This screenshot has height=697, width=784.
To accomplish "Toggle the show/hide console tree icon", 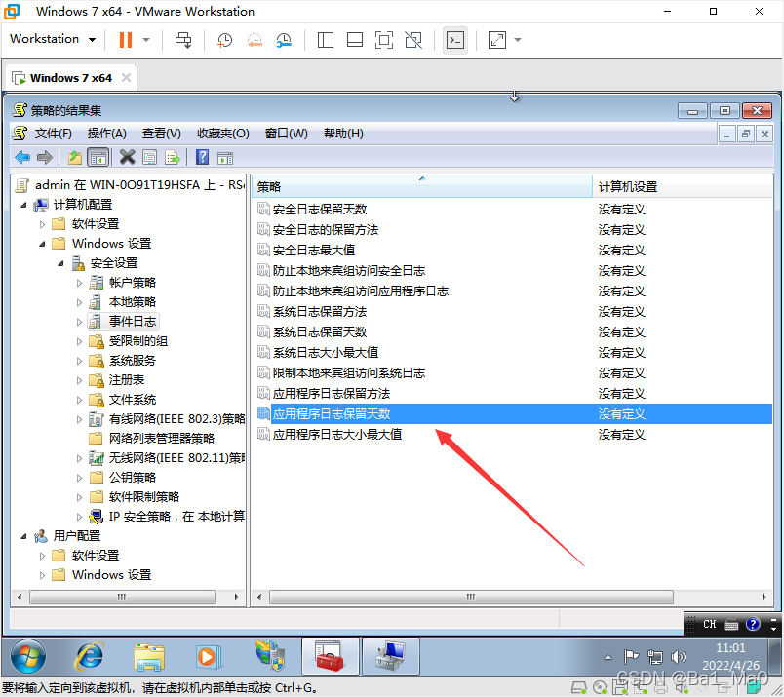I will pyautogui.click(x=98, y=158).
